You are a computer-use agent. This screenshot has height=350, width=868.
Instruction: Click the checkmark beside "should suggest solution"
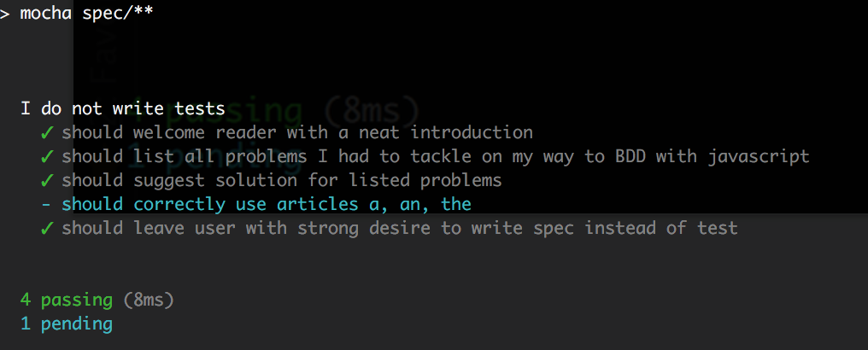pos(48,181)
